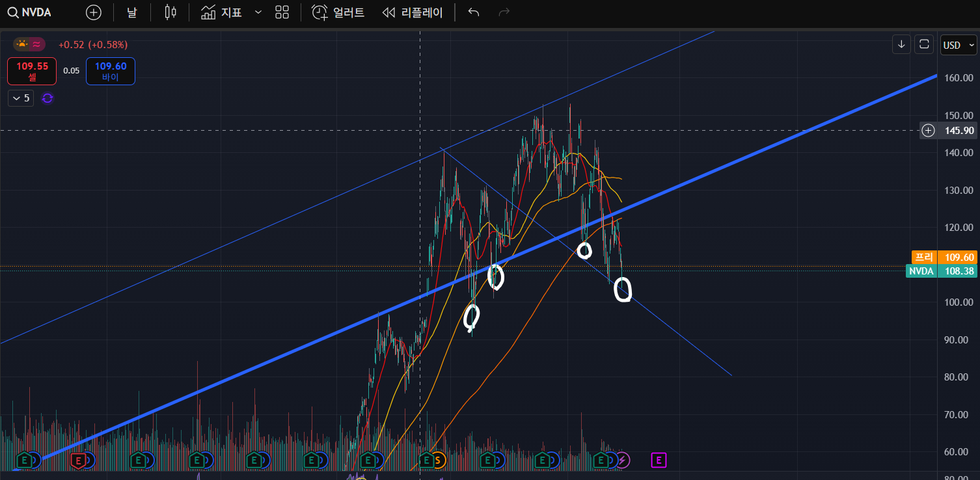Click the blue 109.60 바이 buy button
Screen dimensions: 980x480
point(111,71)
